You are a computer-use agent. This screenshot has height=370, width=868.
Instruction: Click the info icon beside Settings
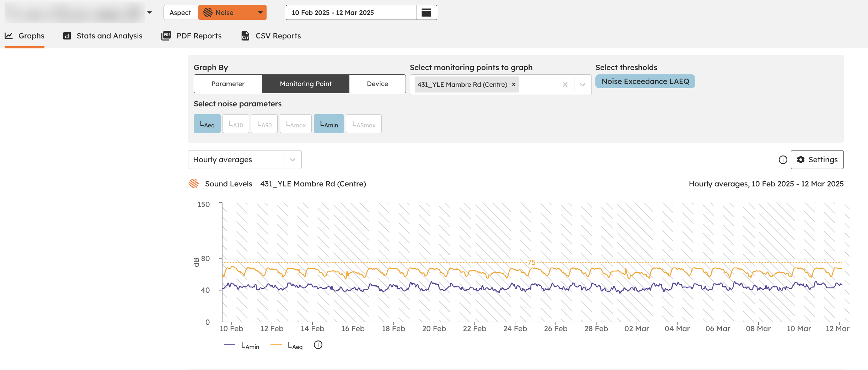point(783,160)
